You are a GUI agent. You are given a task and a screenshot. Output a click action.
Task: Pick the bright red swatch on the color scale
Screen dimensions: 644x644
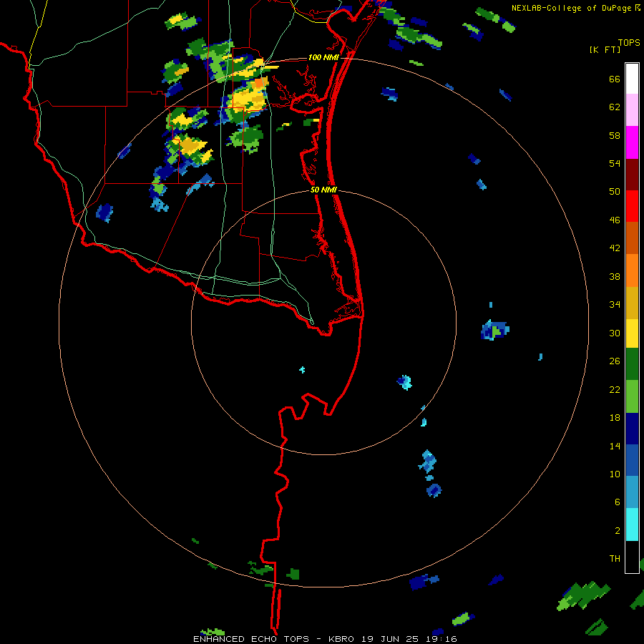(x=632, y=206)
